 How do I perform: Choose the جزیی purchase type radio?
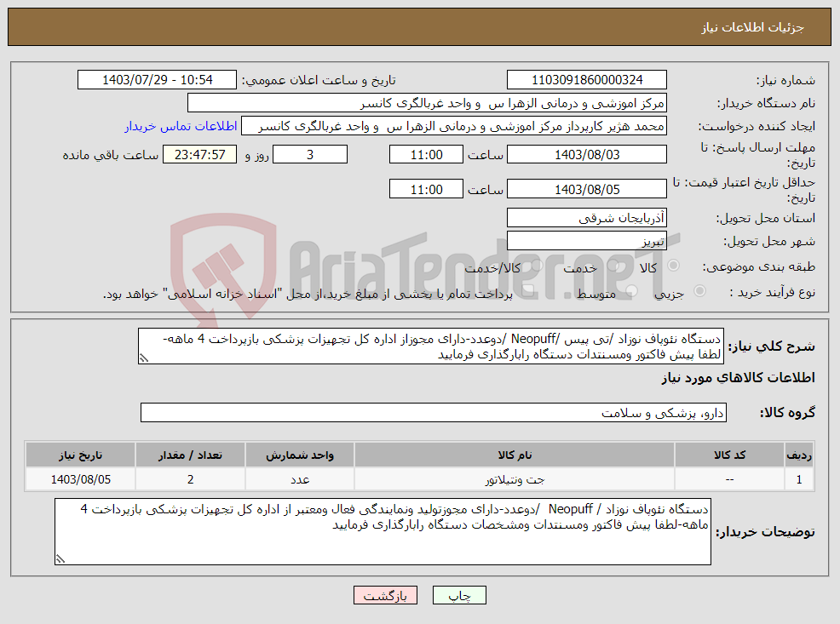pyautogui.click(x=699, y=291)
